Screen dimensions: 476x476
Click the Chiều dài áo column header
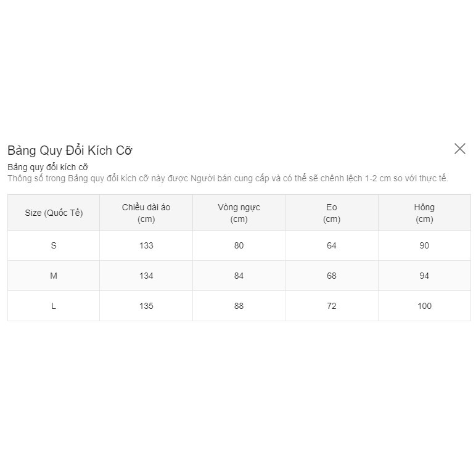pyautogui.click(x=146, y=213)
